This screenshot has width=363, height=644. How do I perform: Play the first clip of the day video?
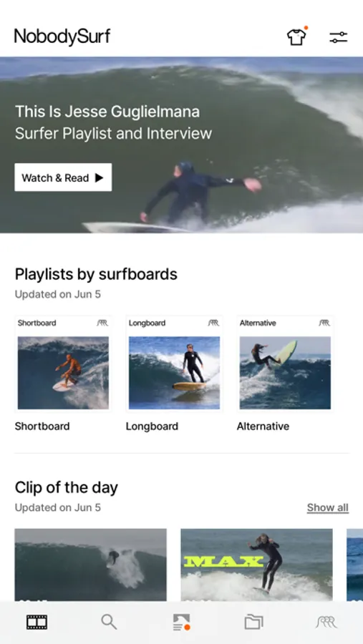(x=90, y=565)
